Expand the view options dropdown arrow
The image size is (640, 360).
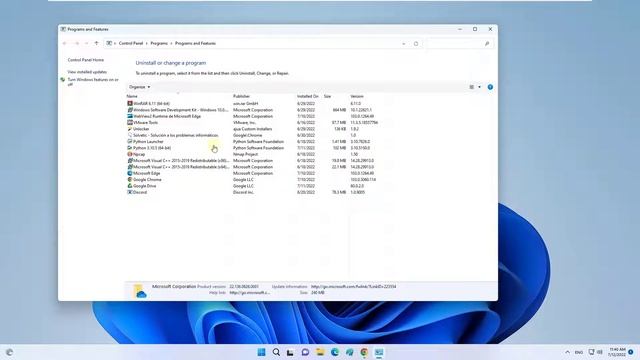point(479,87)
